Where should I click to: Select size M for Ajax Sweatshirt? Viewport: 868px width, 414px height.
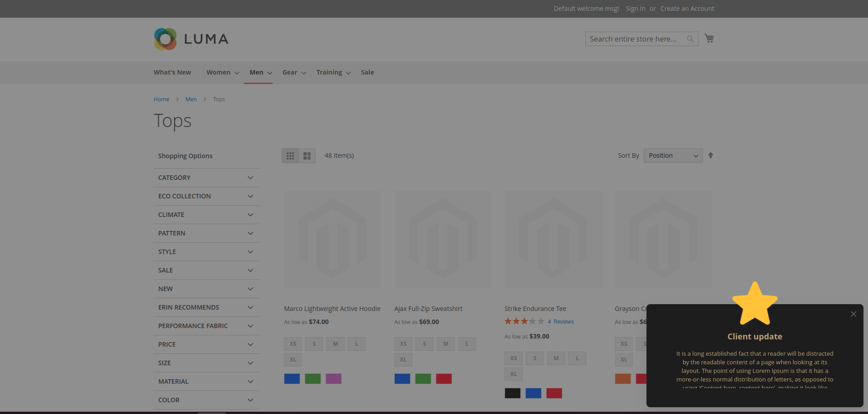[446, 344]
